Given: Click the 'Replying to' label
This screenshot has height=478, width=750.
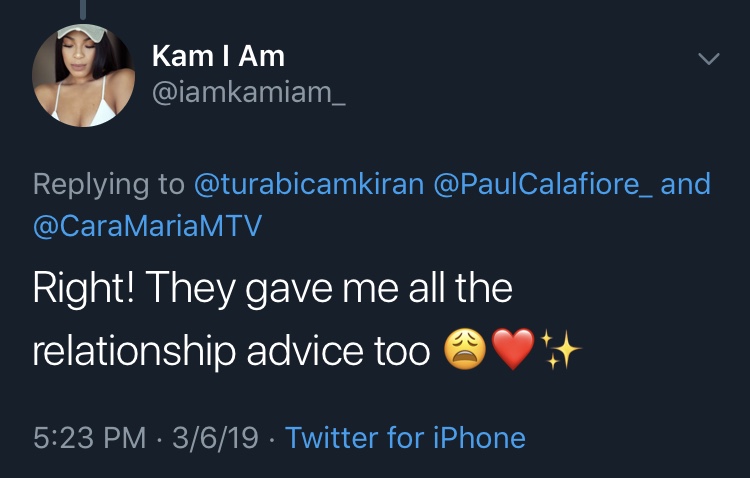Looking at the screenshot, I should click(x=109, y=185).
